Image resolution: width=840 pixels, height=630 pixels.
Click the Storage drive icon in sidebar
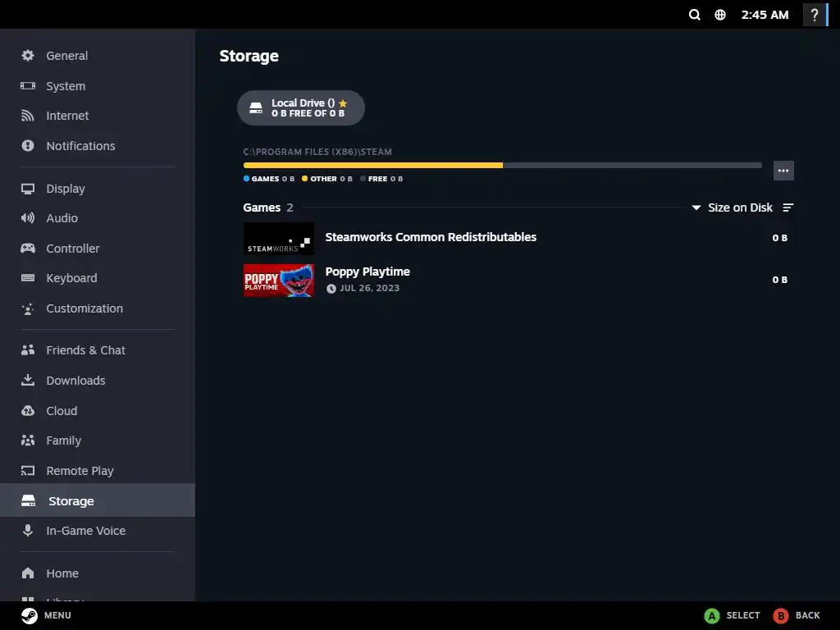coord(29,500)
